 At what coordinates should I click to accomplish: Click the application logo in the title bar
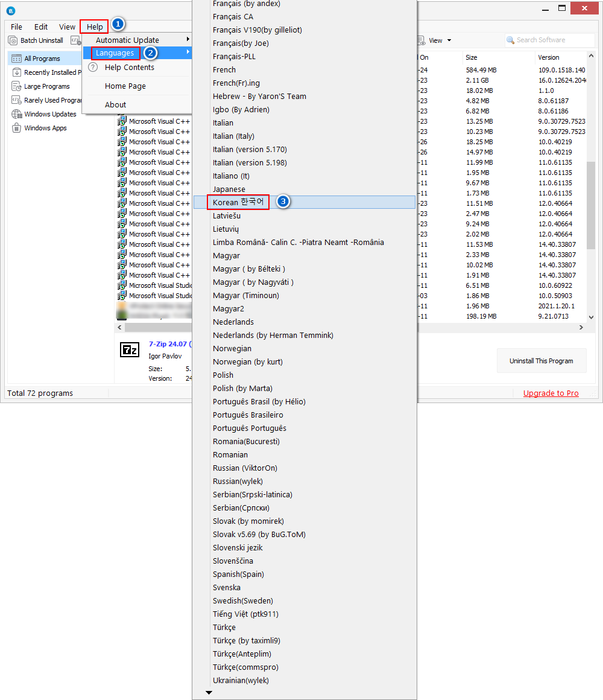tap(11, 11)
